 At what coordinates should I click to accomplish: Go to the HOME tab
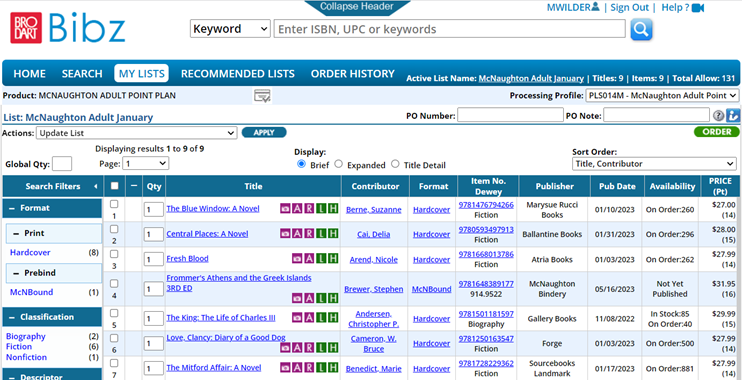29,73
